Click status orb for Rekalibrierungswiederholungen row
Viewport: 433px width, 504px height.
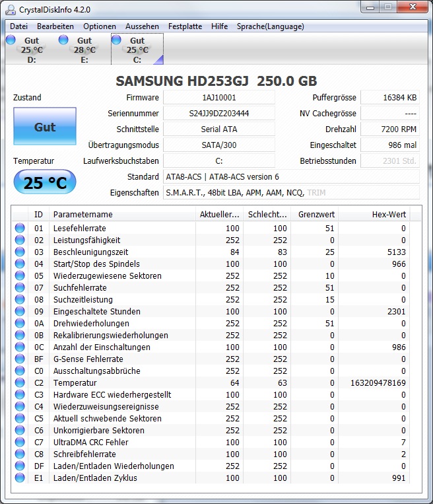point(20,335)
